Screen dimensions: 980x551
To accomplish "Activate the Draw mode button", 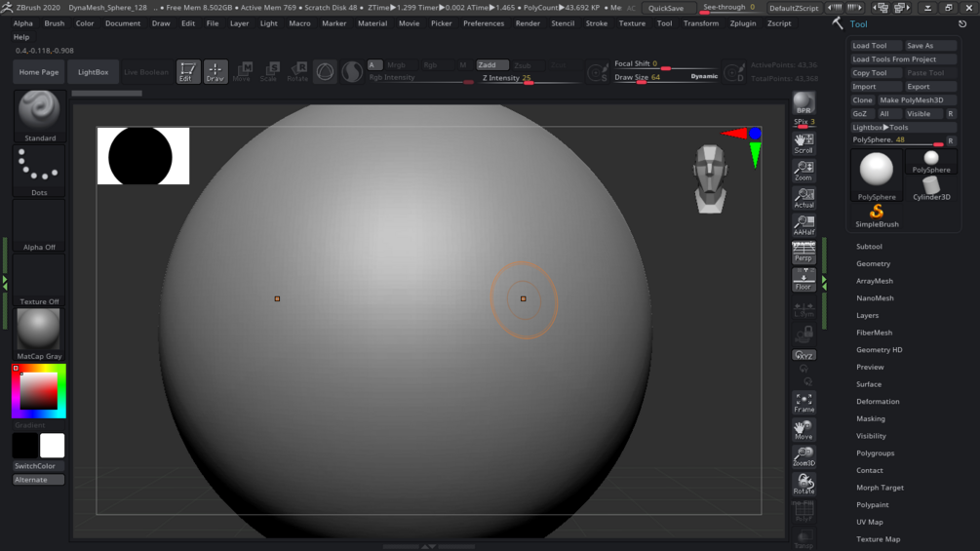I will point(215,72).
